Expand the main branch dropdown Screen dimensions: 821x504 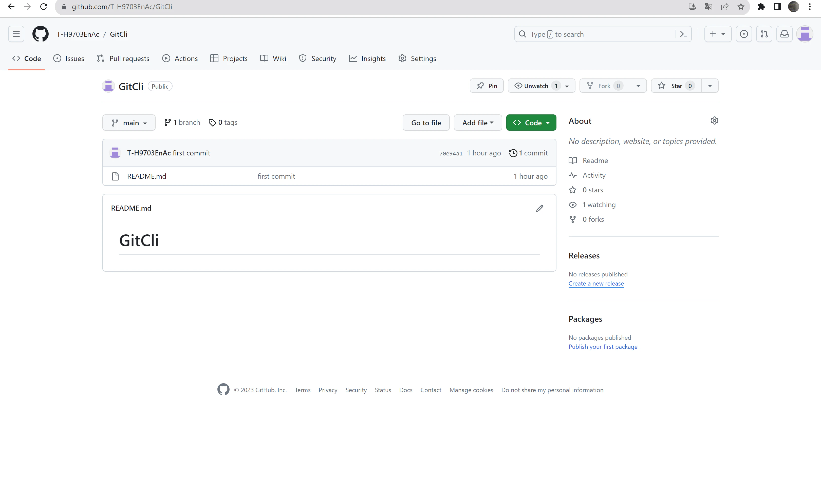point(129,123)
